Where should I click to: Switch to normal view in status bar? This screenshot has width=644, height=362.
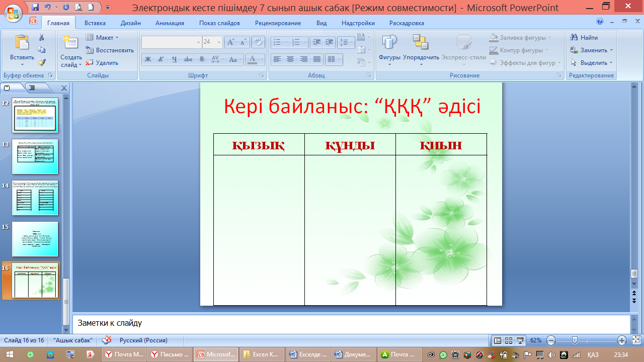point(498,340)
